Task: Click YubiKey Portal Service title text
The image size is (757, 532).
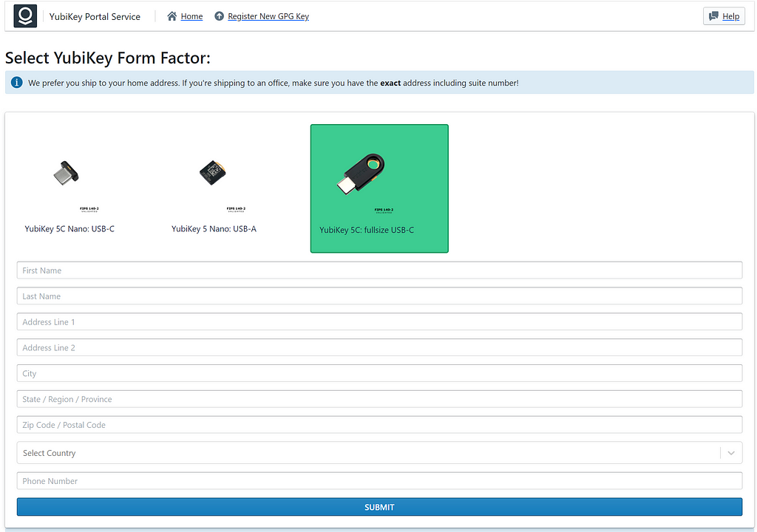Action: click(95, 16)
